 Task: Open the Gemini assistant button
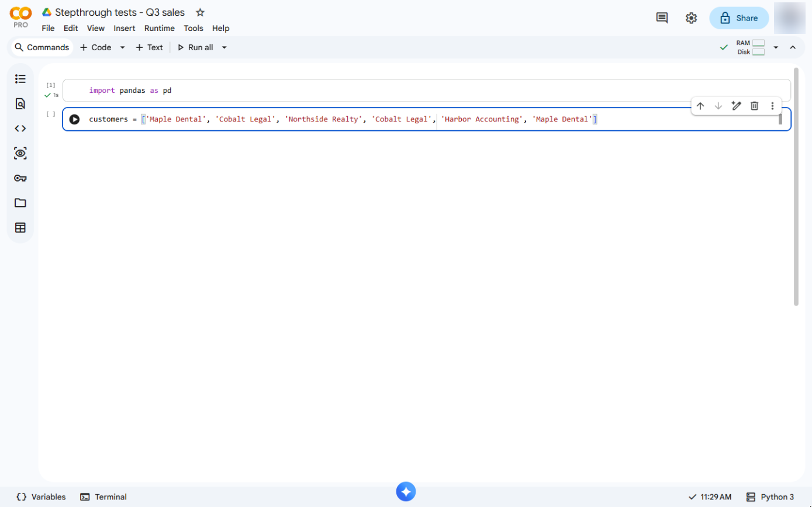click(x=406, y=491)
